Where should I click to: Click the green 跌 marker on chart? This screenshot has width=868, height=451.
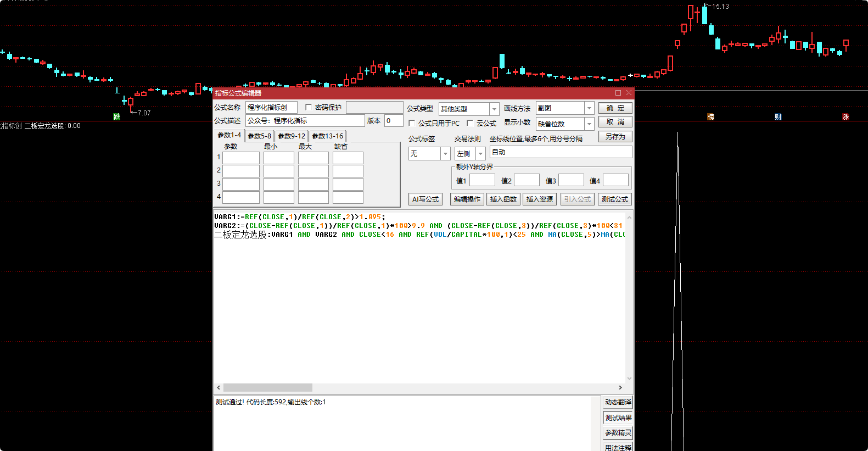click(116, 116)
